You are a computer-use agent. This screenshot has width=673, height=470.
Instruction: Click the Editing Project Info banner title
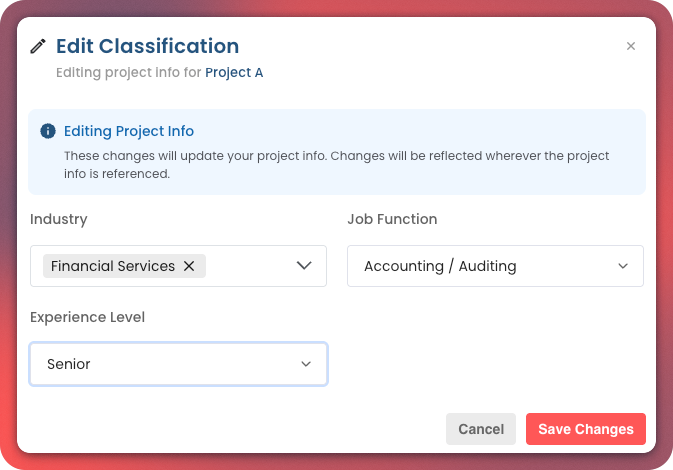click(x=129, y=131)
